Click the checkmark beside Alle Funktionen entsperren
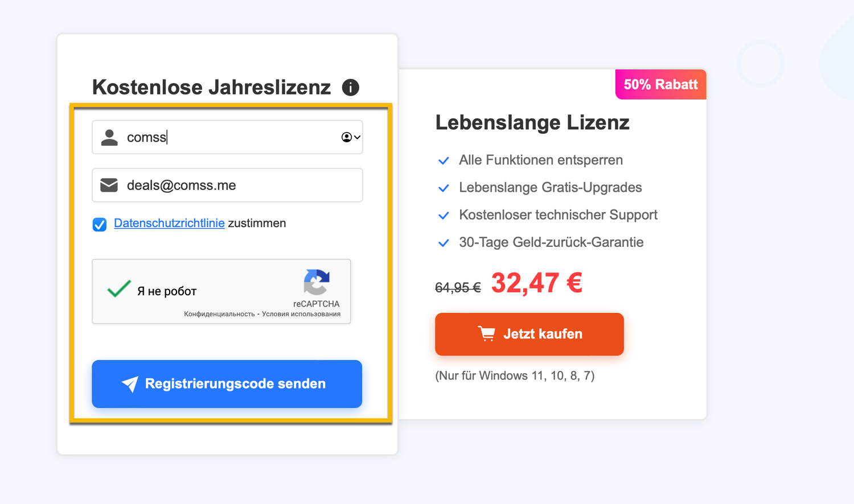 [444, 160]
